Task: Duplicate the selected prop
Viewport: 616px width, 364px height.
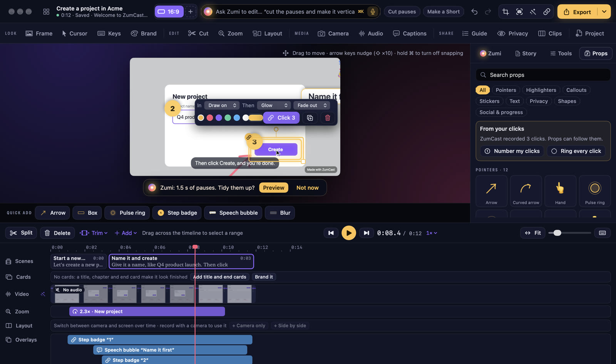Action: 310,118
